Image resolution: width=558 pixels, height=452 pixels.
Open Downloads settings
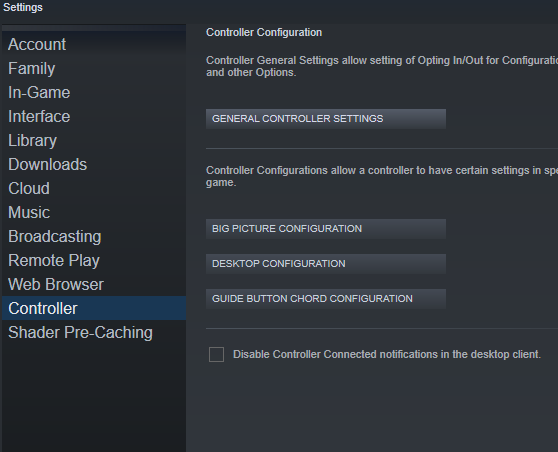click(94, 164)
